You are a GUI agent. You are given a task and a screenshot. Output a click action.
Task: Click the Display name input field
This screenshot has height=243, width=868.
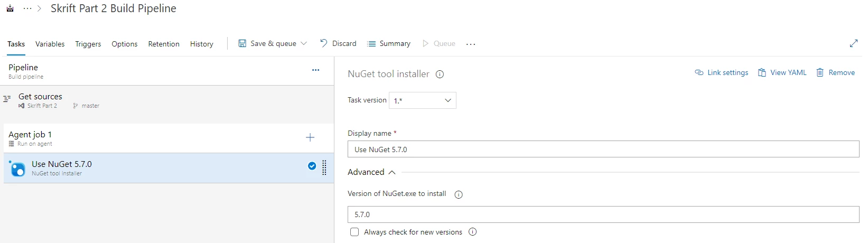(x=603, y=149)
